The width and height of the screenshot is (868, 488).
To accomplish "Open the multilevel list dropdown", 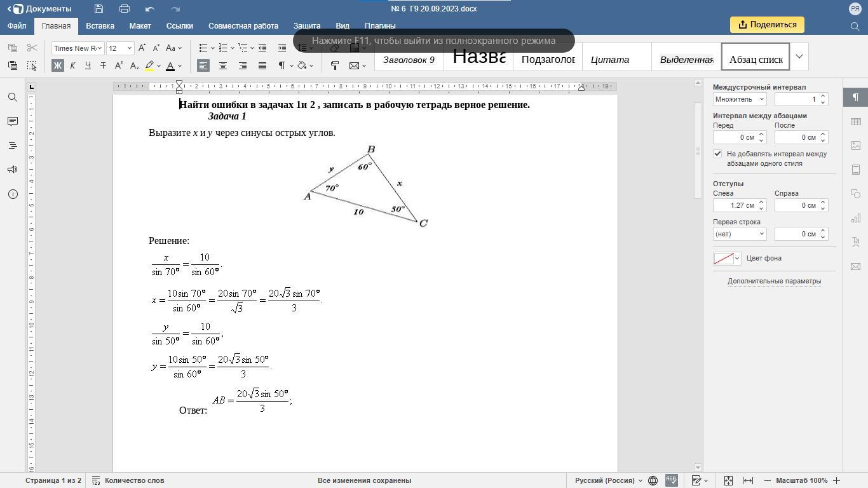I will click(252, 48).
